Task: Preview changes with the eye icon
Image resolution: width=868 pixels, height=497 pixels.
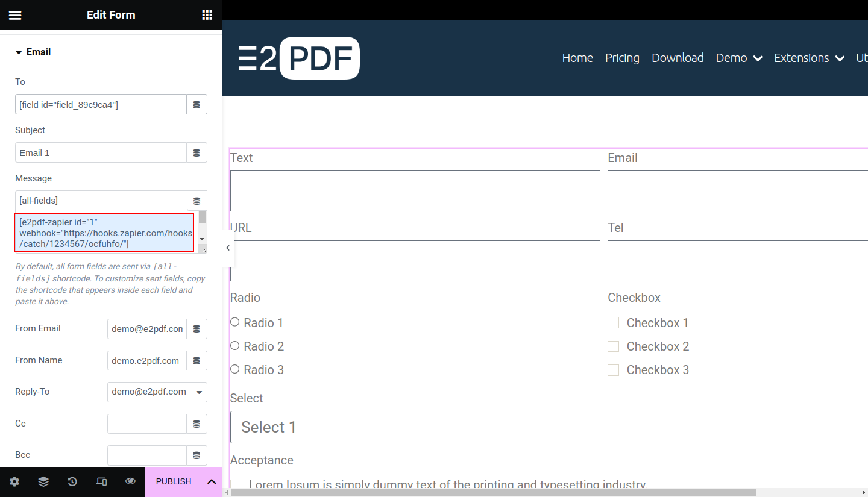Action: (130, 481)
